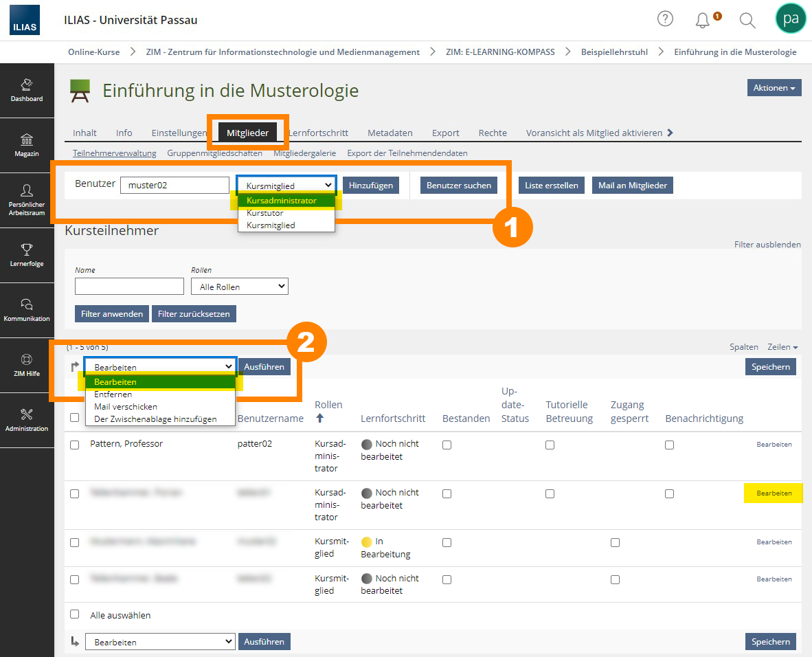
Task: Click the ILIAS logo
Action: [24, 20]
